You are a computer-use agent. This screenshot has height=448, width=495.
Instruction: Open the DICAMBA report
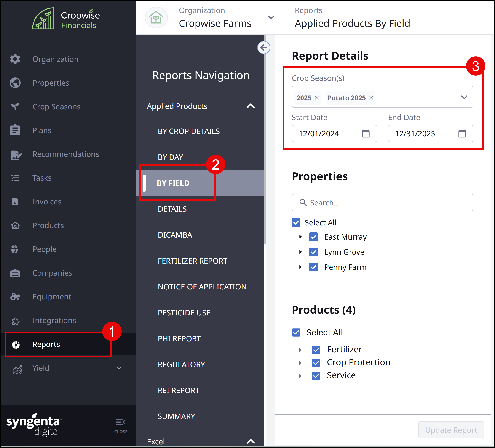pos(175,235)
